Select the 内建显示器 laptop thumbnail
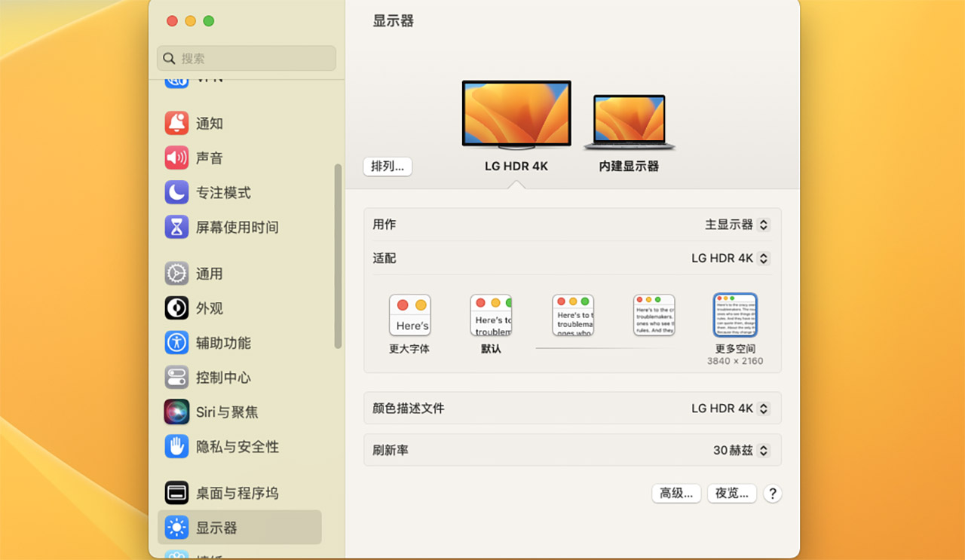Viewport: 965px width, 560px height. (630, 122)
